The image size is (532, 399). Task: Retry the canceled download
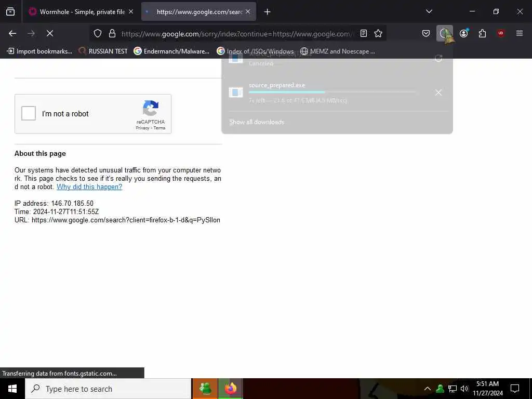point(438,58)
